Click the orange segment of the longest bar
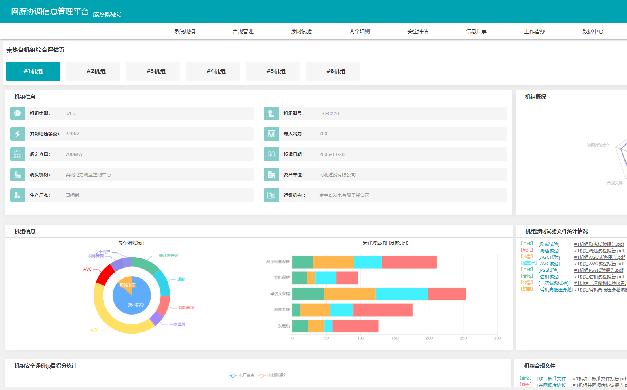The width and height of the screenshot is (627, 390). click(x=349, y=294)
